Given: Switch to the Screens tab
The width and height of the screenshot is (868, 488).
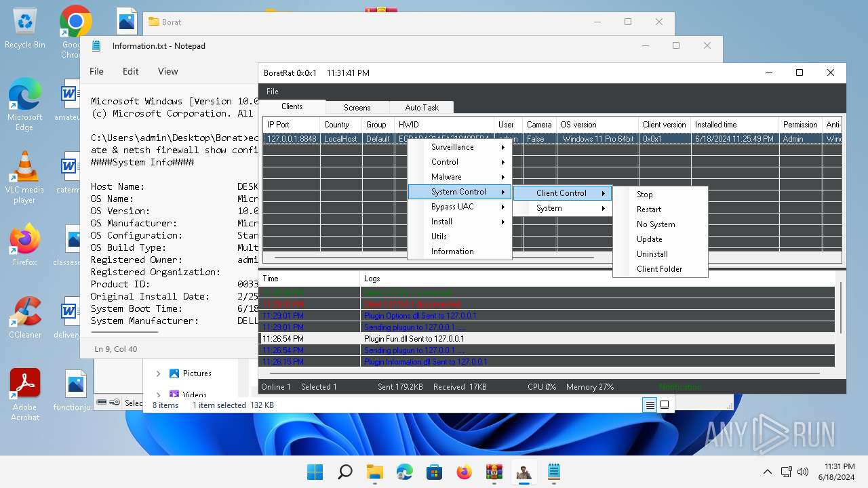Looking at the screenshot, I should point(357,108).
